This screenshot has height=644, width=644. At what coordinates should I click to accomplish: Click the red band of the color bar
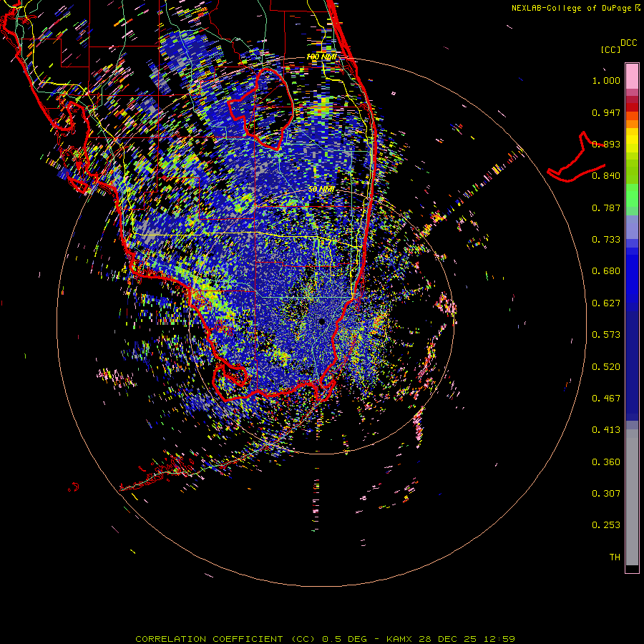pyautogui.click(x=632, y=107)
